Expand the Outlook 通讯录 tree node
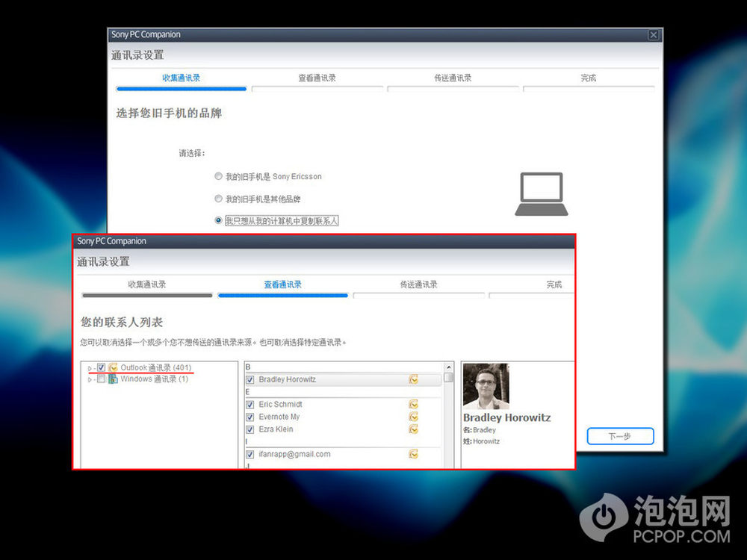This screenshot has height=560, width=747. point(90,368)
